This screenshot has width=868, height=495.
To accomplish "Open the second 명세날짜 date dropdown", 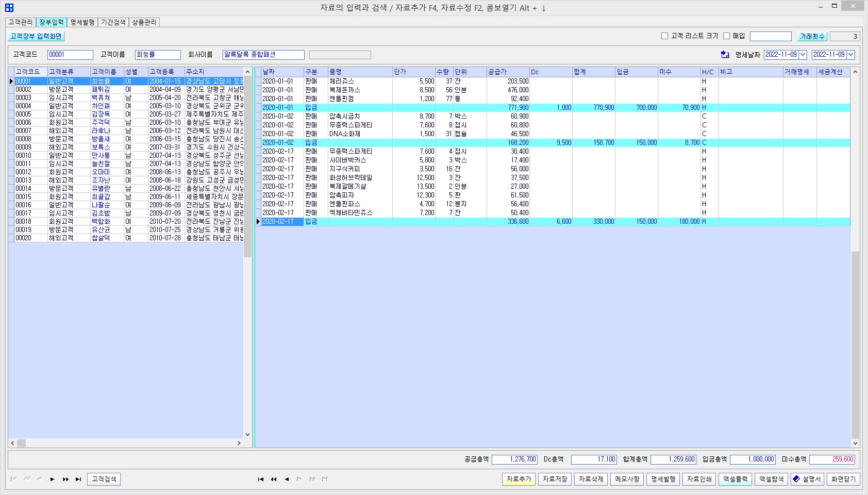I will tap(850, 55).
